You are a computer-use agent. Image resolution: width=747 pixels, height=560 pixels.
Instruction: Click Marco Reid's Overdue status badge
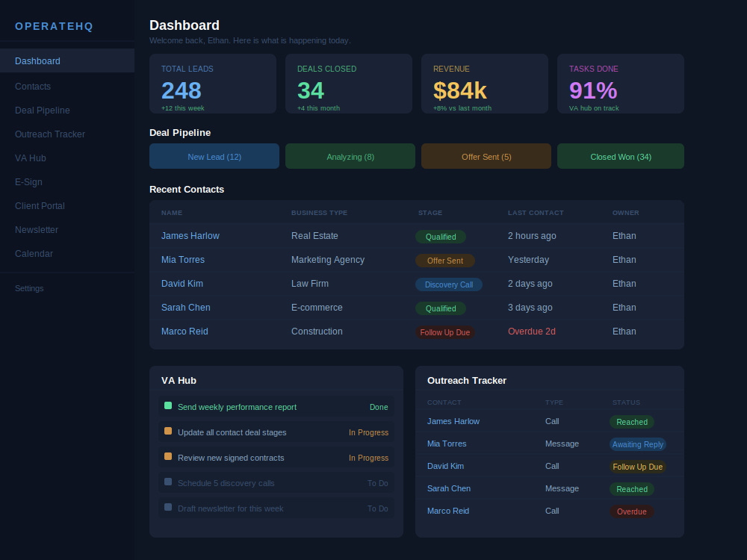(632, 511)
